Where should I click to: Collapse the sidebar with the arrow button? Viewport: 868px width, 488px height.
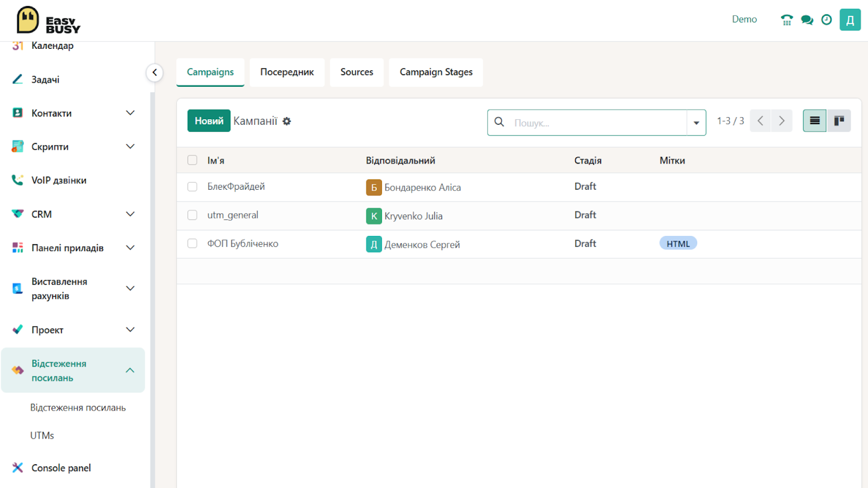pos(155,73)
